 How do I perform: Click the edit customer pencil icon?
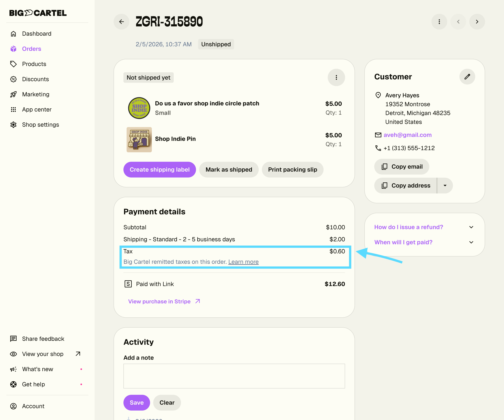(x=467, y=77)
